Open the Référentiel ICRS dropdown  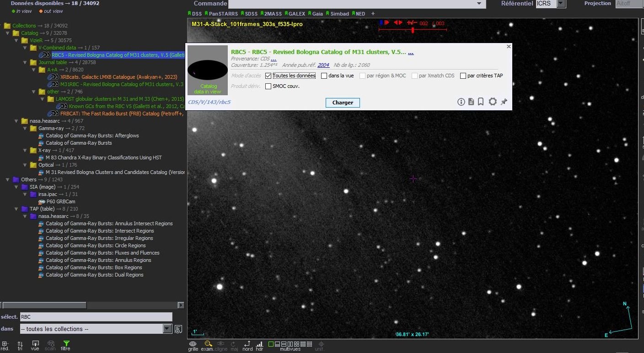561,4
